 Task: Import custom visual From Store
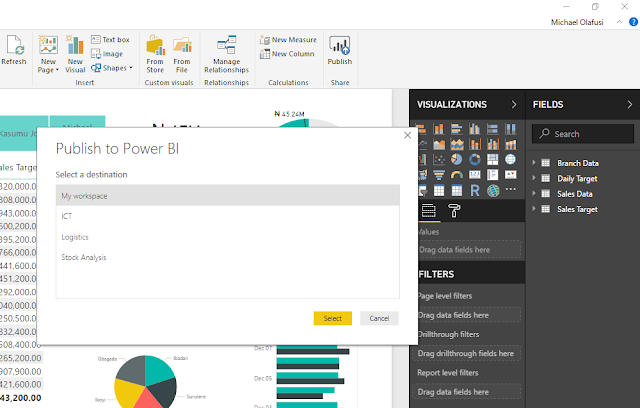pos(155,54)
